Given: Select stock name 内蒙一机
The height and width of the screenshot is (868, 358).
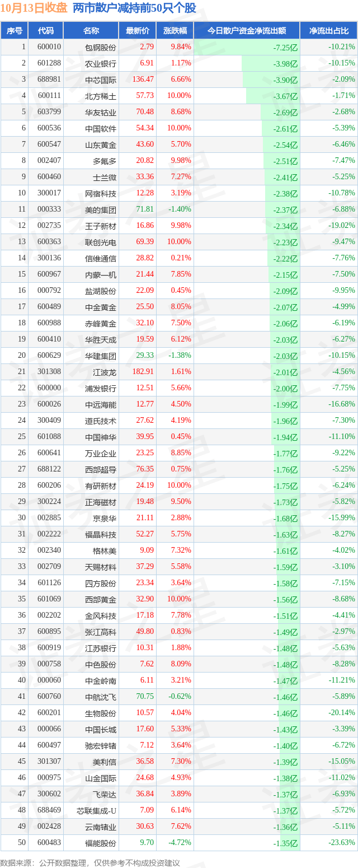Looking at the screenshot, I should coord(101,275).
